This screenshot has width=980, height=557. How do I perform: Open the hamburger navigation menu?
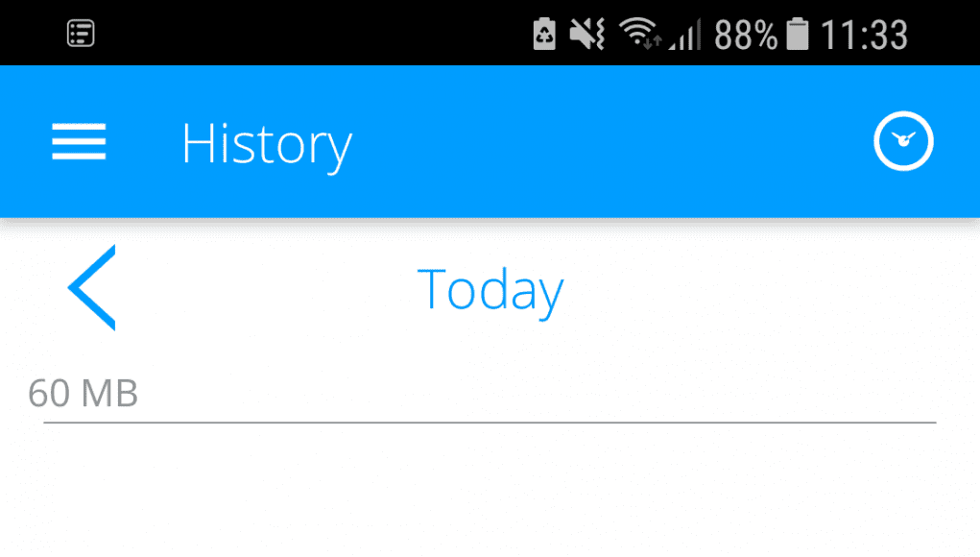tap(79, 141)
